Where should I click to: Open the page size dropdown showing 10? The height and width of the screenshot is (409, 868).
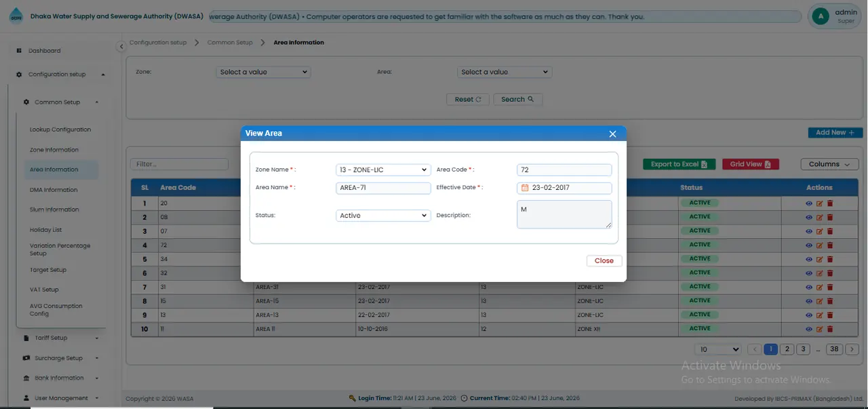point(717,349)
